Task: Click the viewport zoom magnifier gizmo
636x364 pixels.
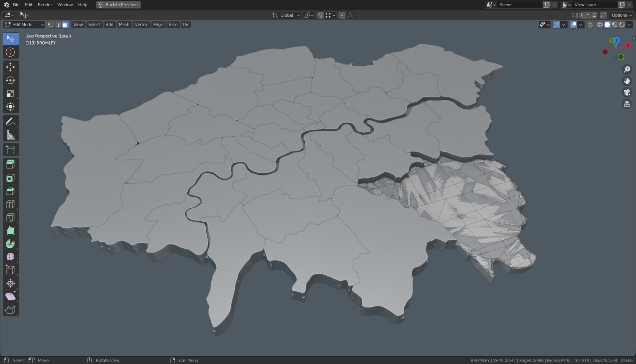Action: tap(627, 69)
